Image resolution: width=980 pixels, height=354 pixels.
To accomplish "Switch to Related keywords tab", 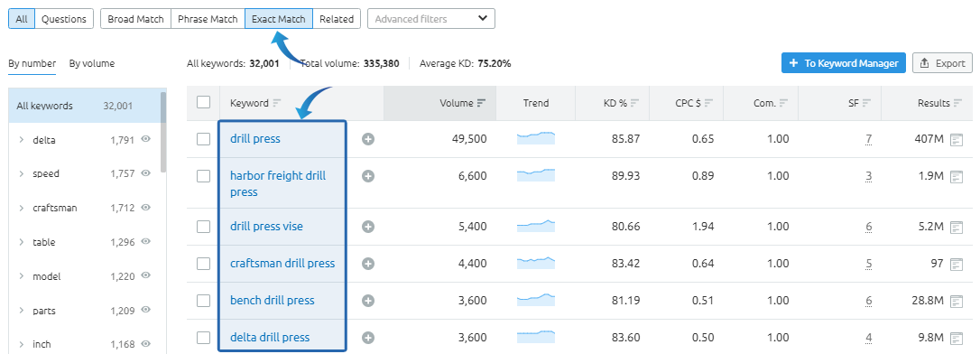I will [x=337, y=19].
